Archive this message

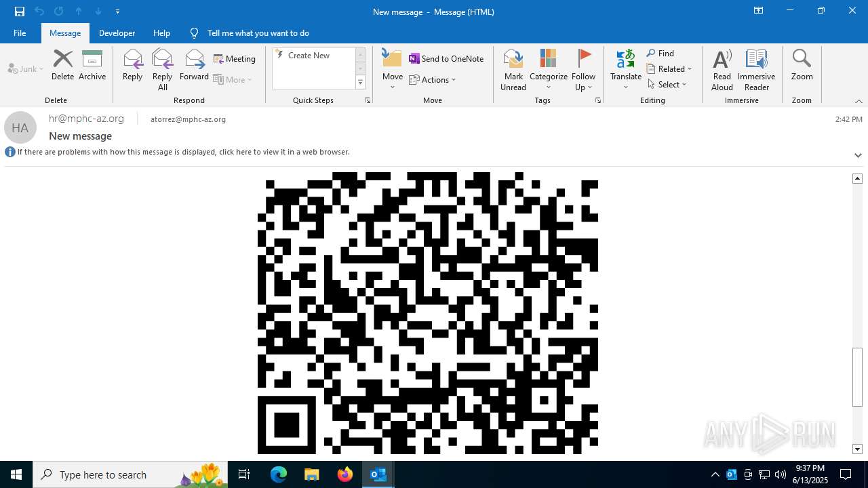pyautogui.click(x=92, y=65)
